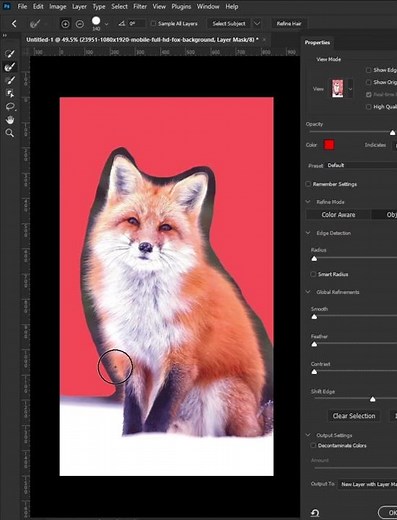397x520 pixels.
Task: Click the brush angle icon
Action: pyautogui.click(x=122, y=24)
